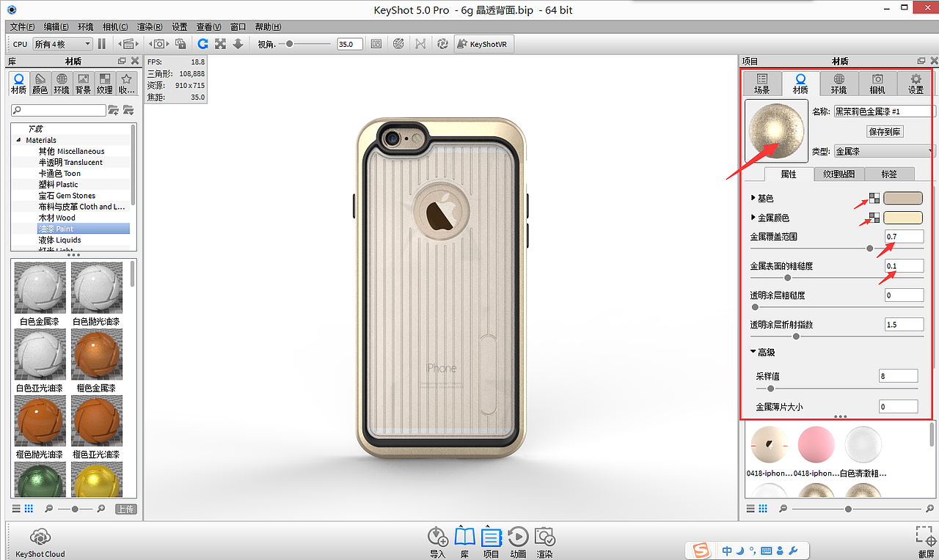This screenshot has width=939, height=560.
Task: Open the 文件 File menu
Action: tap(23, 26)
